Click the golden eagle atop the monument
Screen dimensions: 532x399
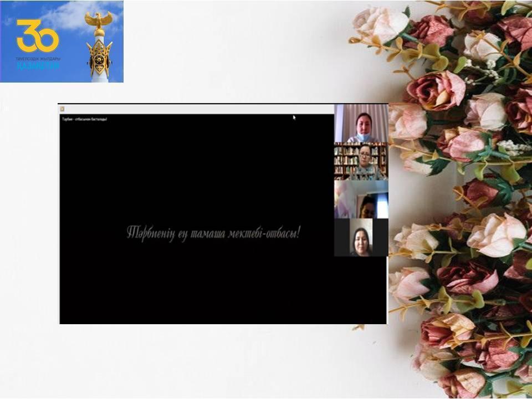(98, 20)
